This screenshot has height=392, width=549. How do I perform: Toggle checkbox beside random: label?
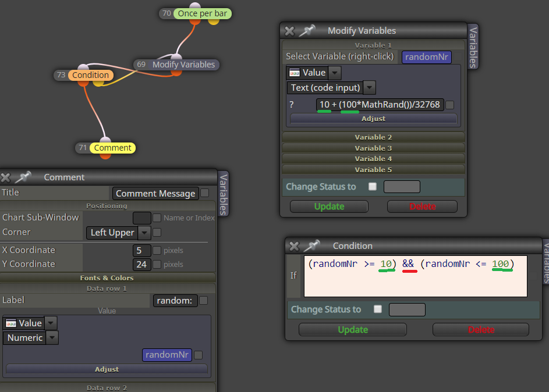(x=203, y=300)
